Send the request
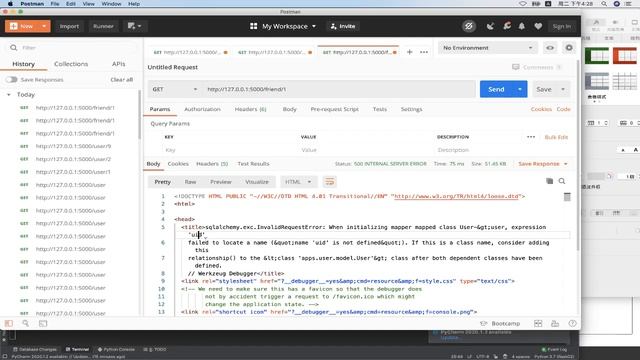Image resolution: width=640 pixels, height=360 pixels. click(x=496, y=89)
